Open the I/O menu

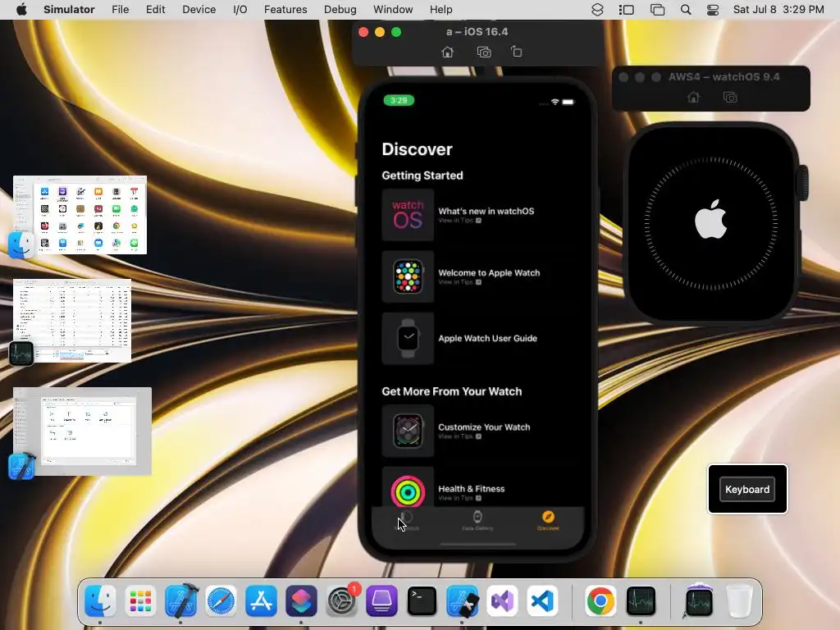point(240,10)
